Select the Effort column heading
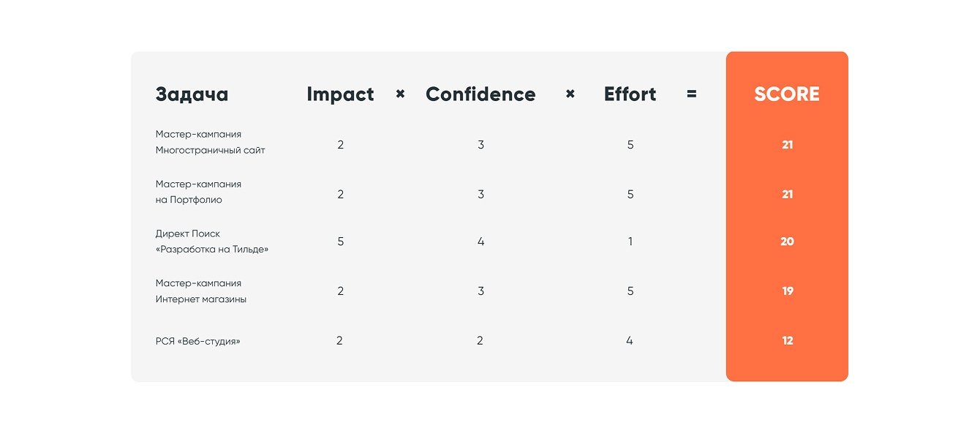 pyautogui.click(x=630, y=94)
